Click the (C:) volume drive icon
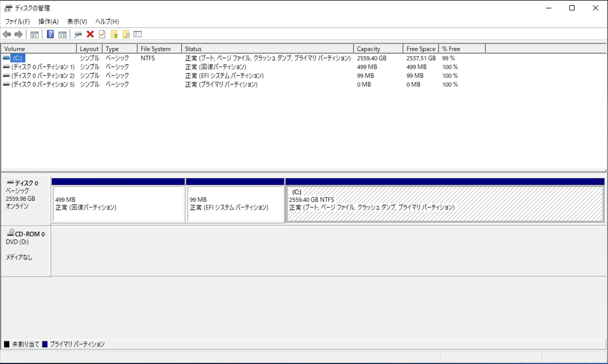 [6, 58]
